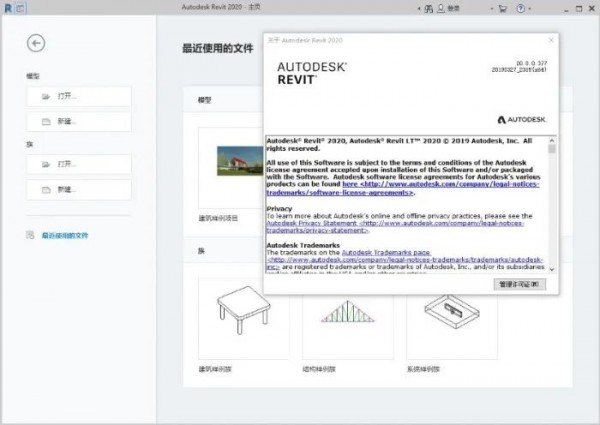This screenshot has width=600, height=425.
Task: Click the 'Autodesk Trademarks' heading text
Action: click(x=303, y=245)
